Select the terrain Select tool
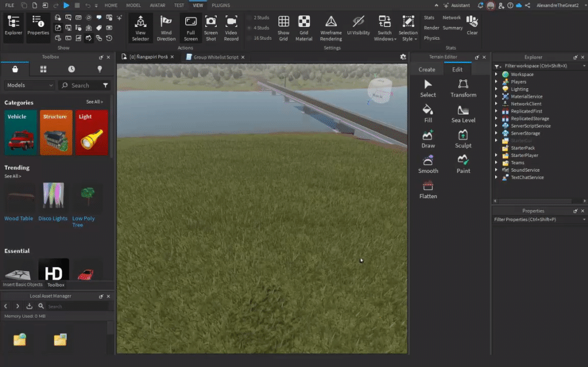This screenshot has height=367, width=588. [x=428, y=89]
